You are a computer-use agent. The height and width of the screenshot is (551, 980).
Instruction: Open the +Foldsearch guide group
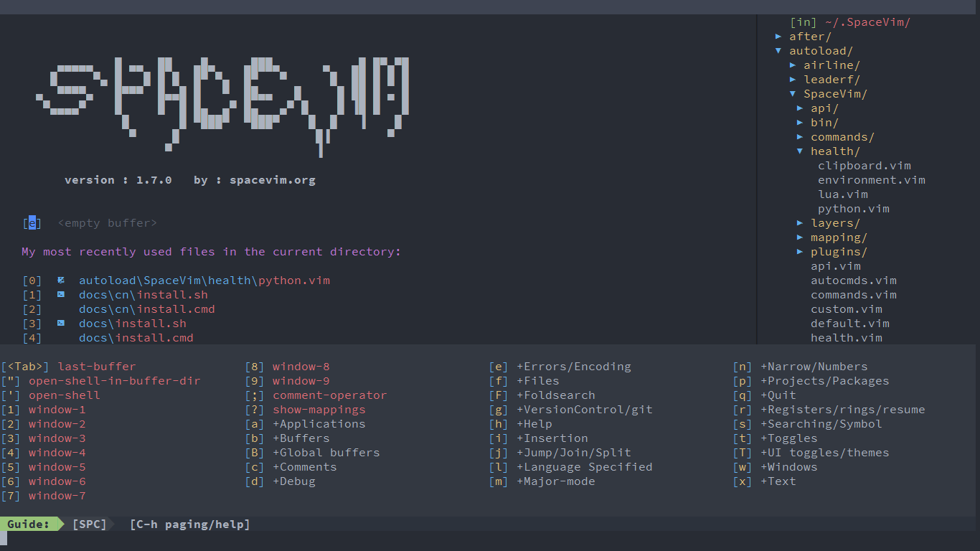[x=556, y=395]
